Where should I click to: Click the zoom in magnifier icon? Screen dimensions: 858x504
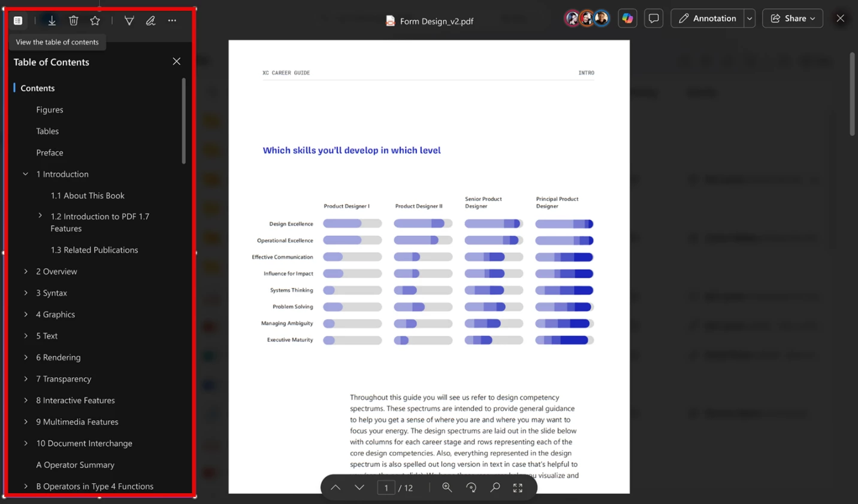tap(447, 488)
